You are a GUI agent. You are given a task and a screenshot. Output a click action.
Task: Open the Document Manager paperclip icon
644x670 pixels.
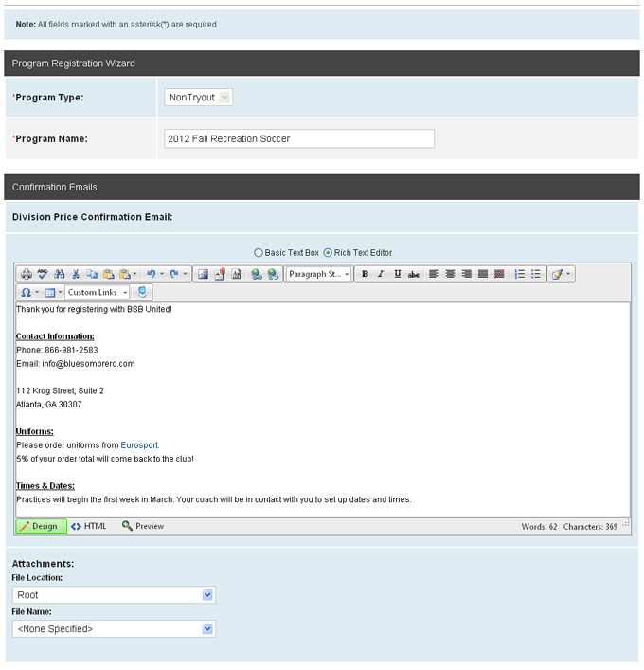click(x=220, y=274)
